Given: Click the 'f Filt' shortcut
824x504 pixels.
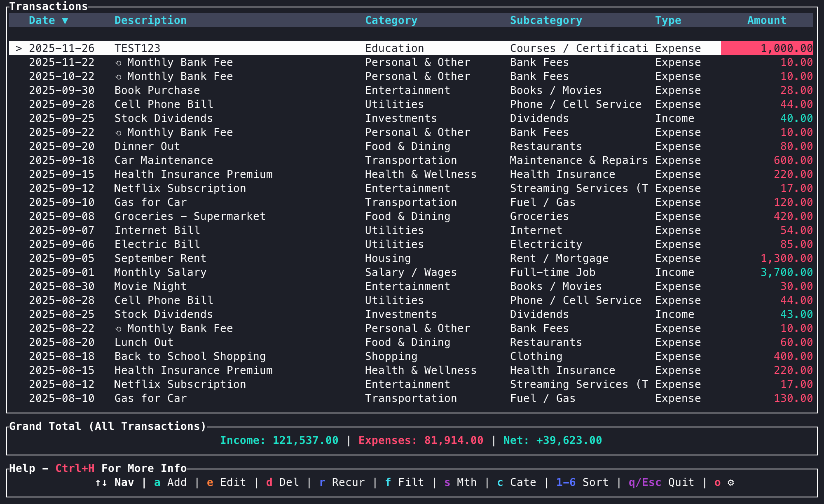Looking at the screenshot, I should coord(404,482).
